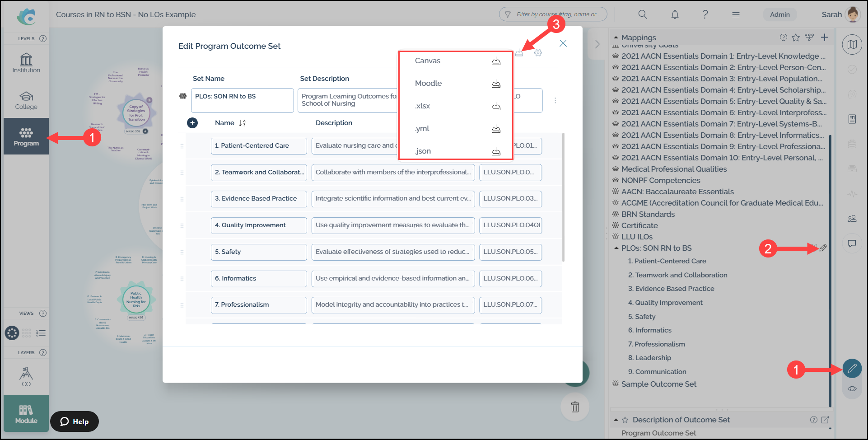Open outcome set settings gear
The width and height of the screenshot is (868, 440).
[538, 53]
